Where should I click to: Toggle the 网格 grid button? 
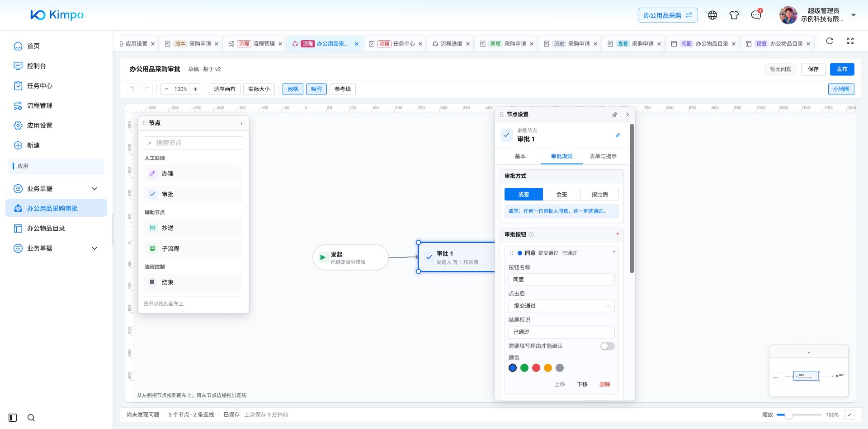click(x=293, y=89)
